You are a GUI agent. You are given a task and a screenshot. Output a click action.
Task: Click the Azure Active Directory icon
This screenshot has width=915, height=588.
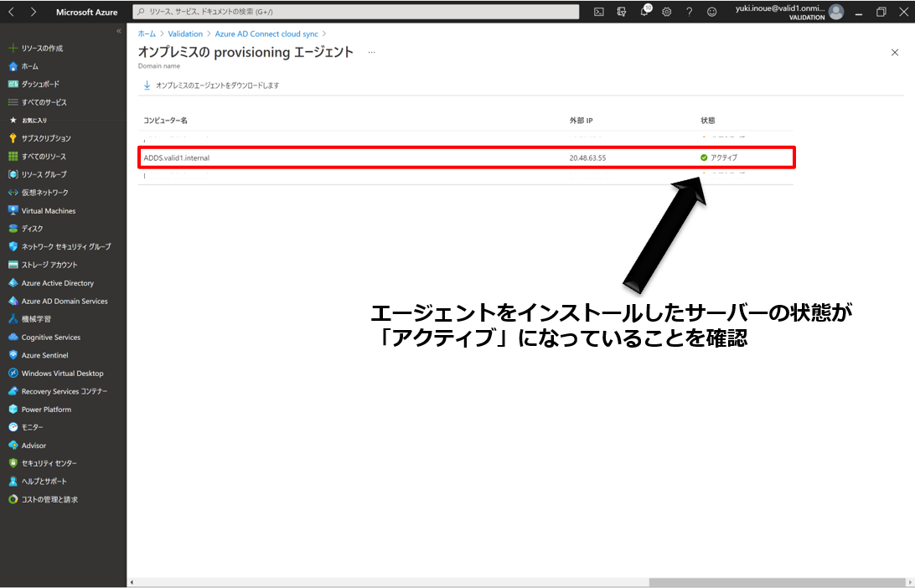(x=13, y=283)
